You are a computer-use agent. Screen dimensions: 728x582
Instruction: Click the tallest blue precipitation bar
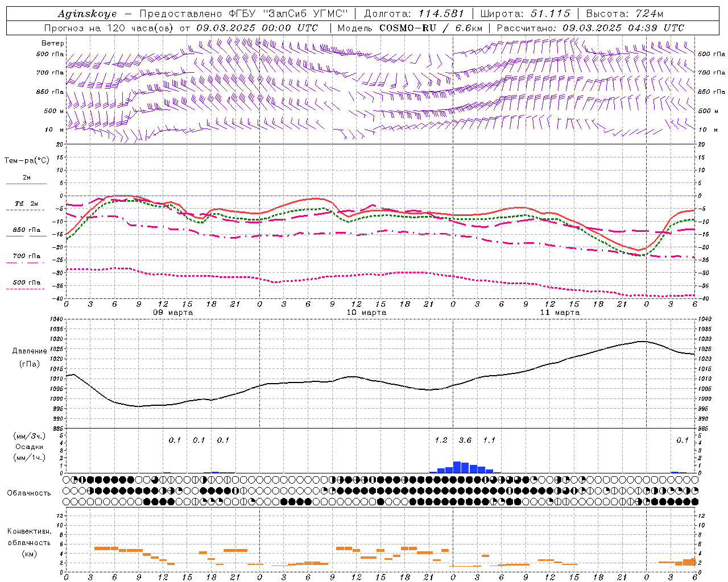point(457,467)
